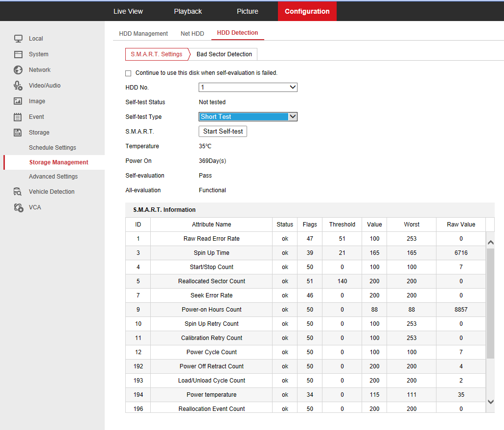
Task: Click the Network globe icon
Action: tap(18, 70)
